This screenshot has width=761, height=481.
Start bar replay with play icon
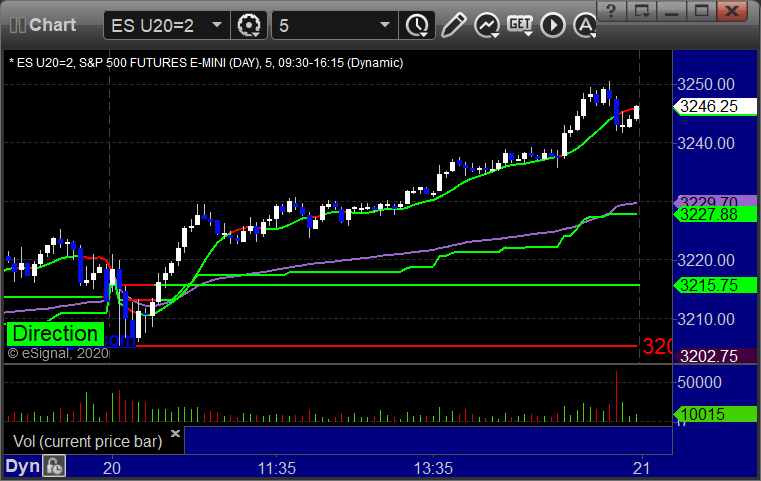click(553, 25)
